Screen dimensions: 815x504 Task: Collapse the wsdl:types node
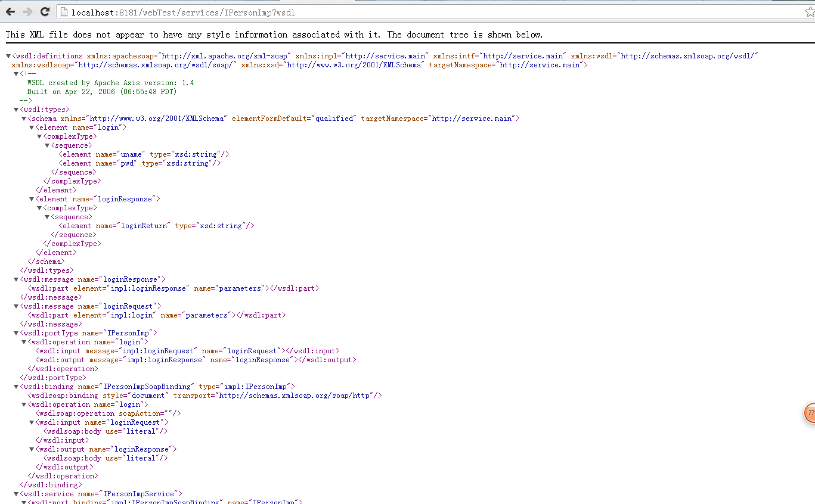[x=16, y=110]
